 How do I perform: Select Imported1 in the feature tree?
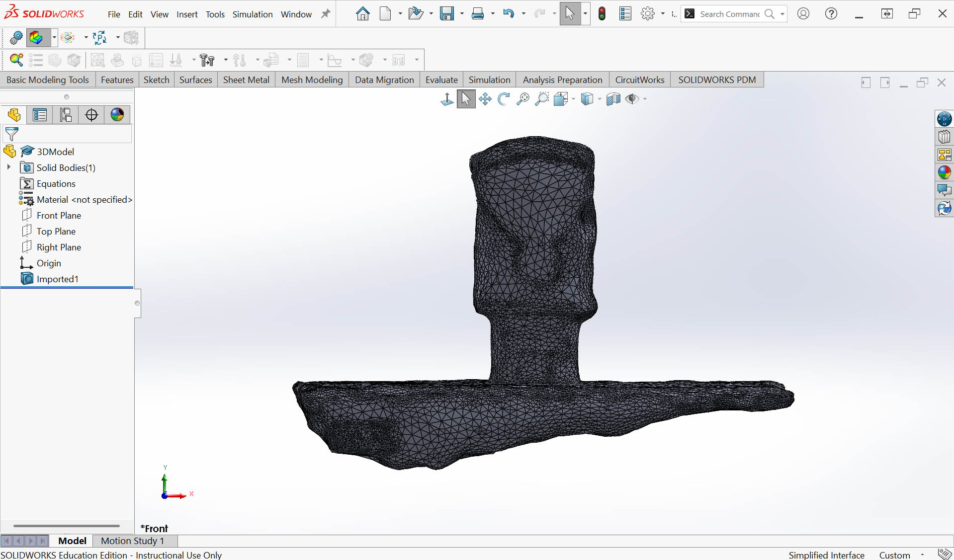57,279
